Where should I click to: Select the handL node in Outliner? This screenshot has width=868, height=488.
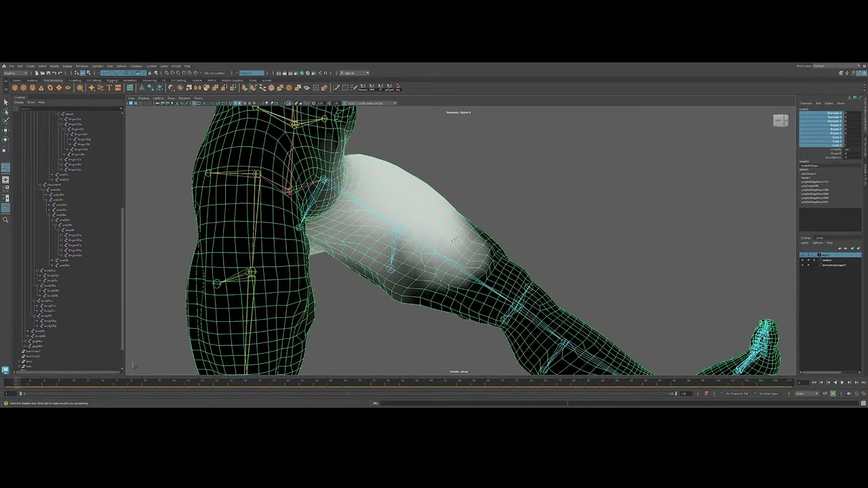tap(69, 114)
